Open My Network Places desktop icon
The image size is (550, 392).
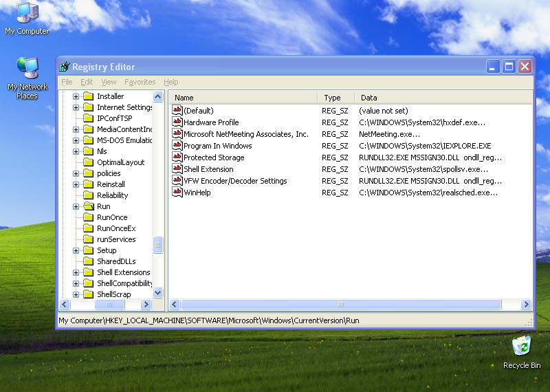pos(27,78)
